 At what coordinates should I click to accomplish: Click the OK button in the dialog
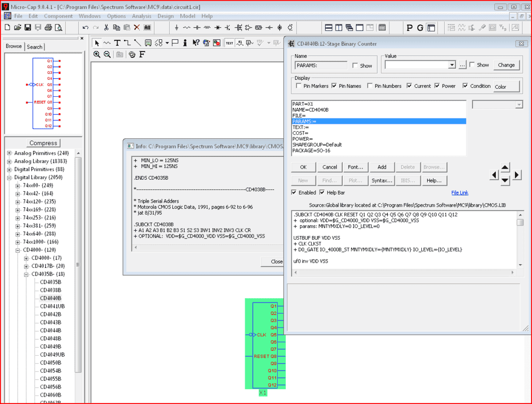(x=303, y=167)
